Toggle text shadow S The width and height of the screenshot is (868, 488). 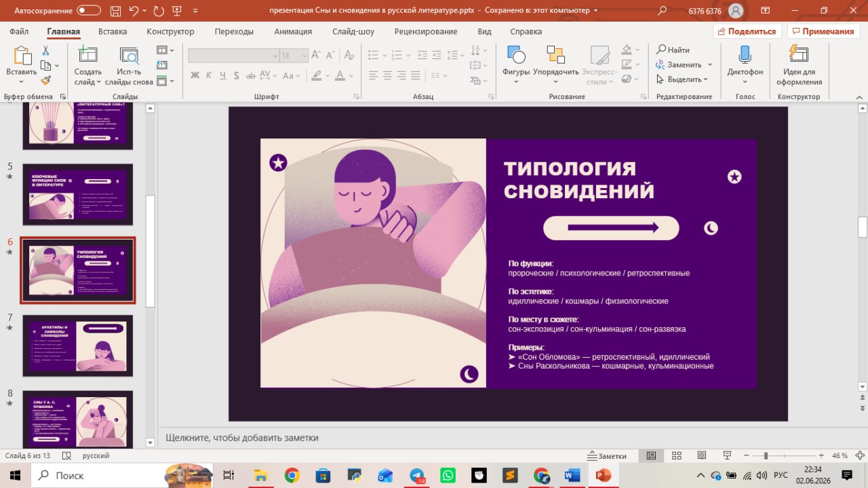[237, 75]
